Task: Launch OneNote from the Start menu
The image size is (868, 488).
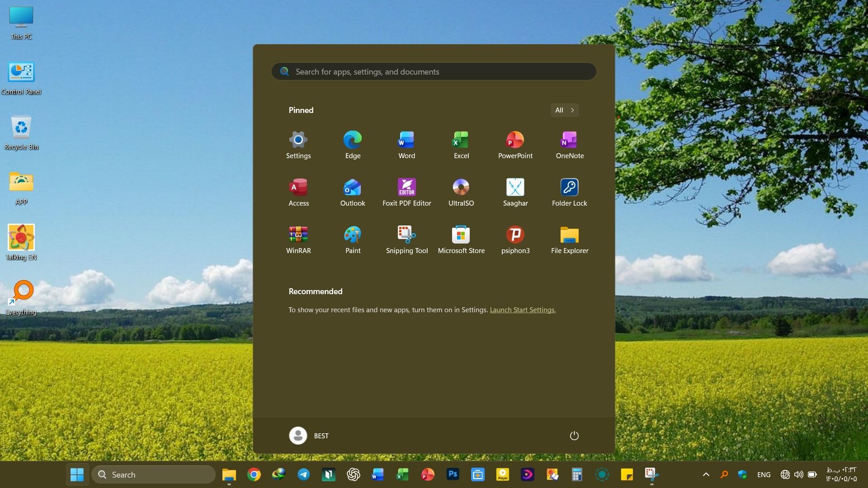Action: point(570,145)
